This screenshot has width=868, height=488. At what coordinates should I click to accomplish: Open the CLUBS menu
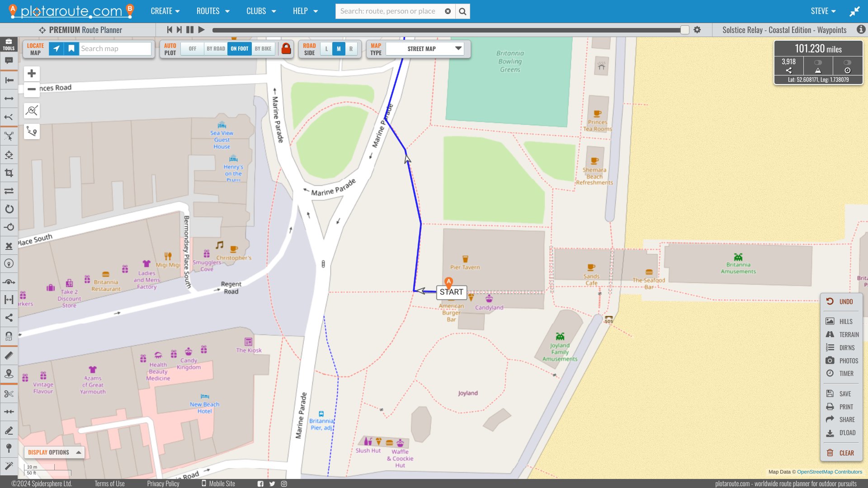261,11
